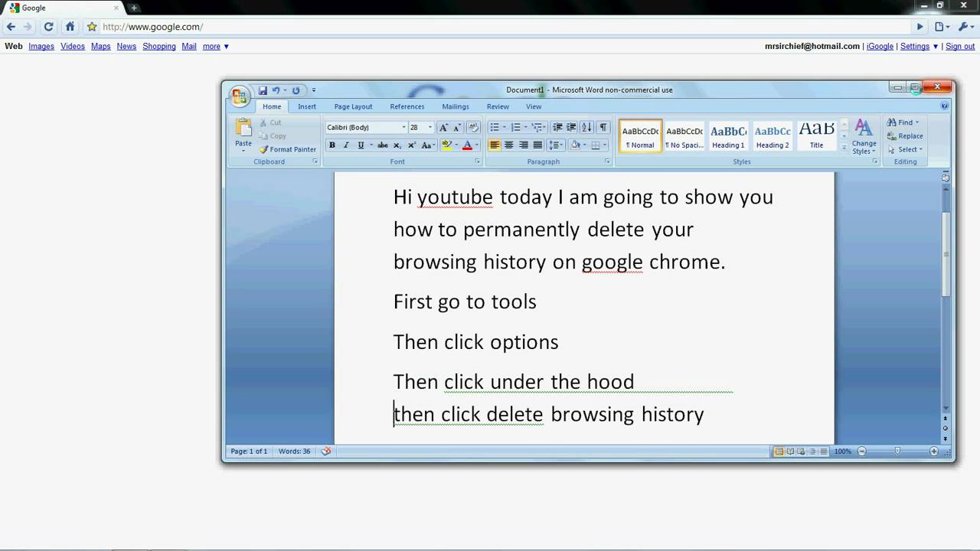The image size is (980, 551).
Task: Open the Change Styles dropdown
Action: click(864, 138)
